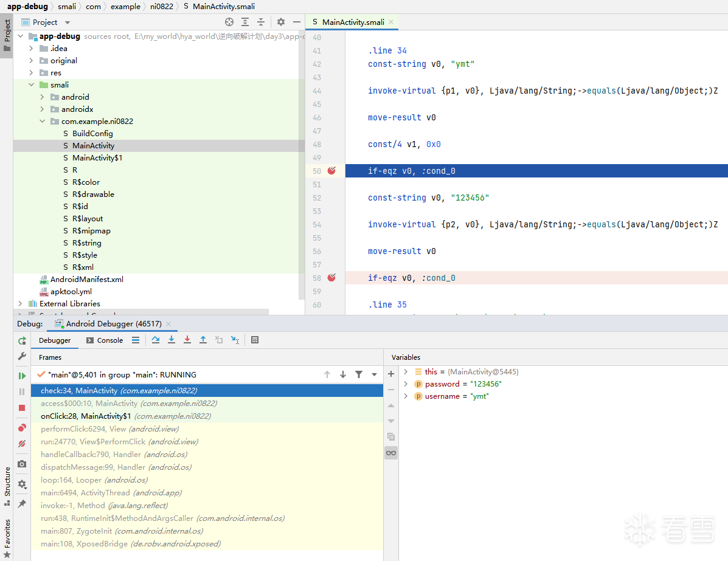Viewport: 728px width, 561px height.
Task: Toggle the Mute Breakpoints icon
Action: pos(22,444)
